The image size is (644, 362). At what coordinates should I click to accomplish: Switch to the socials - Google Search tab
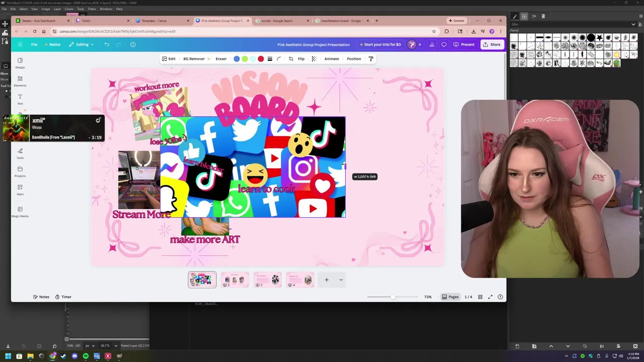point(282,21)
